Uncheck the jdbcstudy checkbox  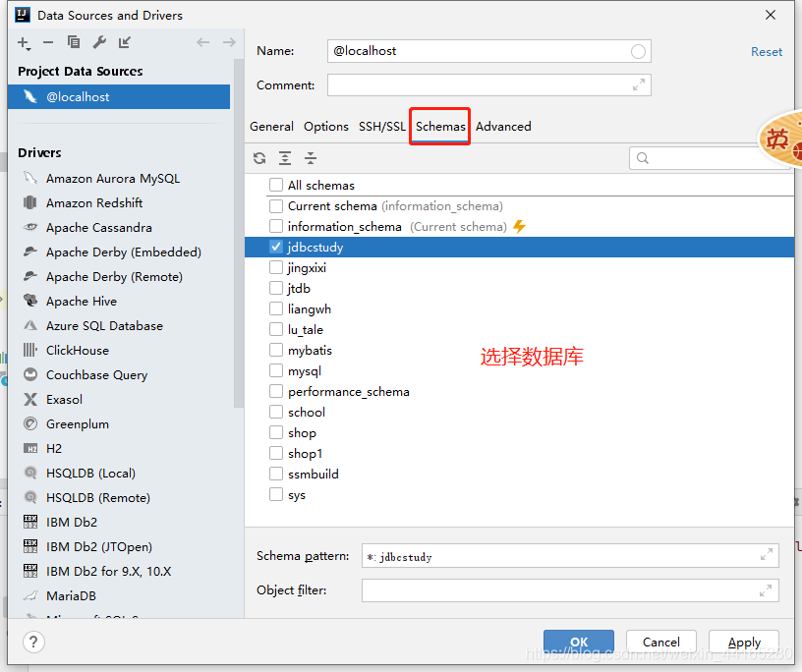pyautogui.click(x=276, y=247)
